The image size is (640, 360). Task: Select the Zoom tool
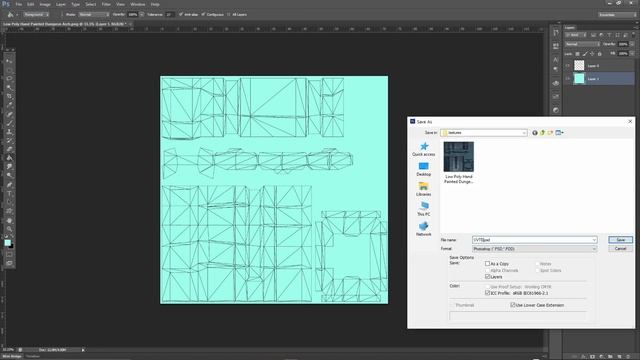click(9, 229)
